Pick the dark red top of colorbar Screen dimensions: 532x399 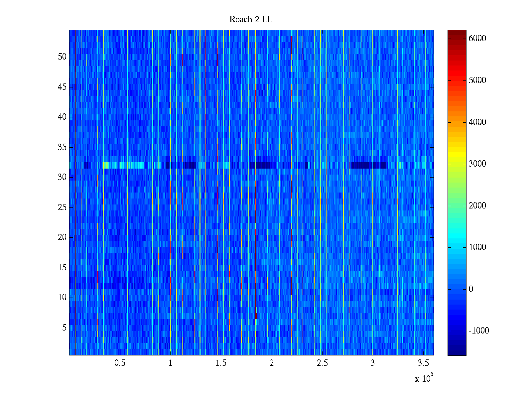[x=457, y=33]
